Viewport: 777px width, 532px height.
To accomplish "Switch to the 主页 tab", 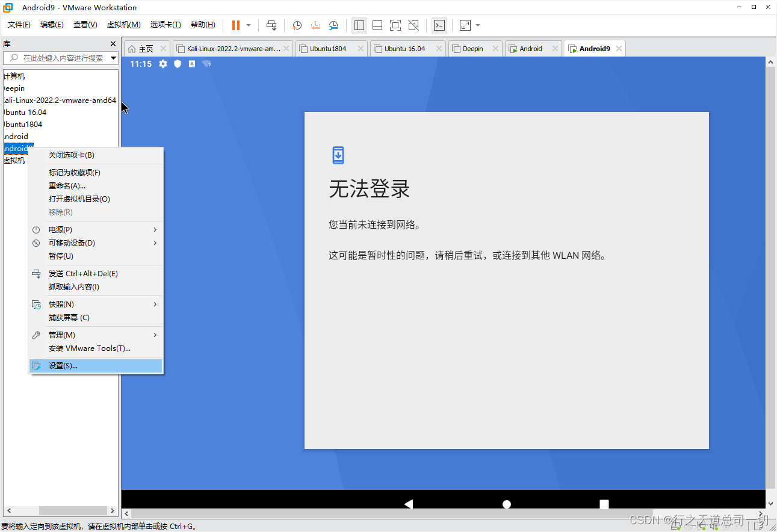I will 146,49.
